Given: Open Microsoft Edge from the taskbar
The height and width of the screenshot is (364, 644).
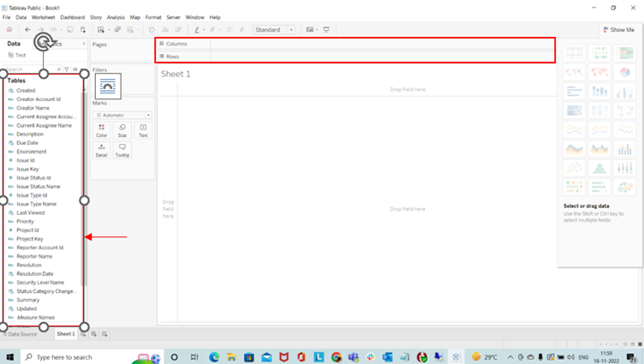Looking at the screenshot, I should pyautogui.click(x=214, y=357).
